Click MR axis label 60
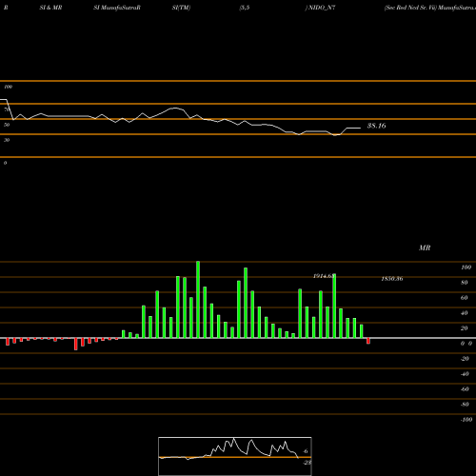This screenshot has height=476, width=476. coord(465,298)
